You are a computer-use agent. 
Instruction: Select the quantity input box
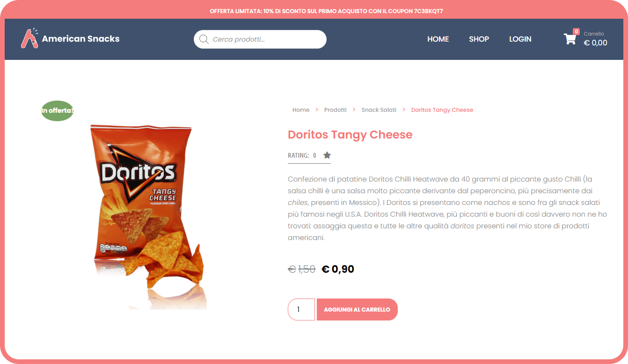click(x=301, y=310)
